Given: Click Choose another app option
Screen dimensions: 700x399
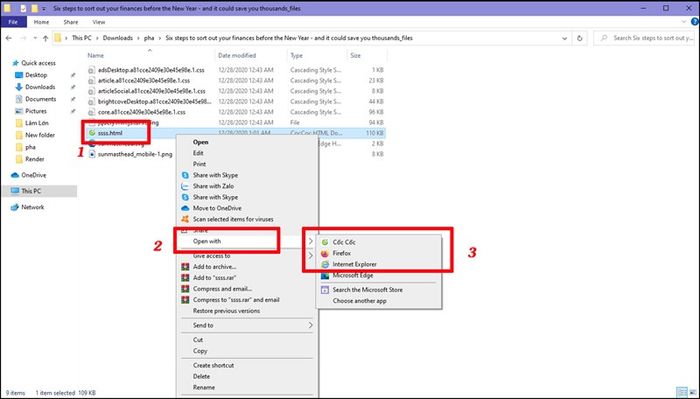Looking at the screenshot, I should click(x=359, y=301).
